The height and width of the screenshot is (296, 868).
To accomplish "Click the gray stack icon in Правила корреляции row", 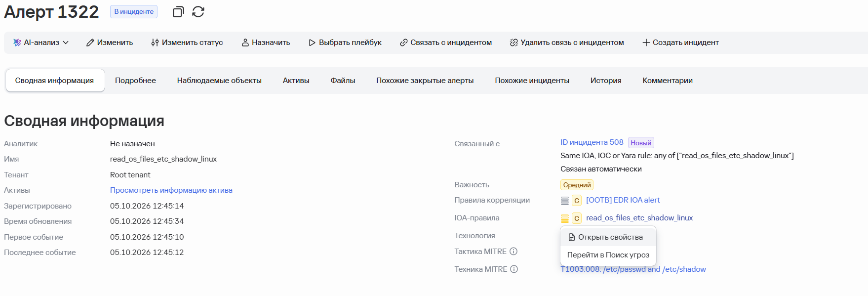I will tap(565, 201).
